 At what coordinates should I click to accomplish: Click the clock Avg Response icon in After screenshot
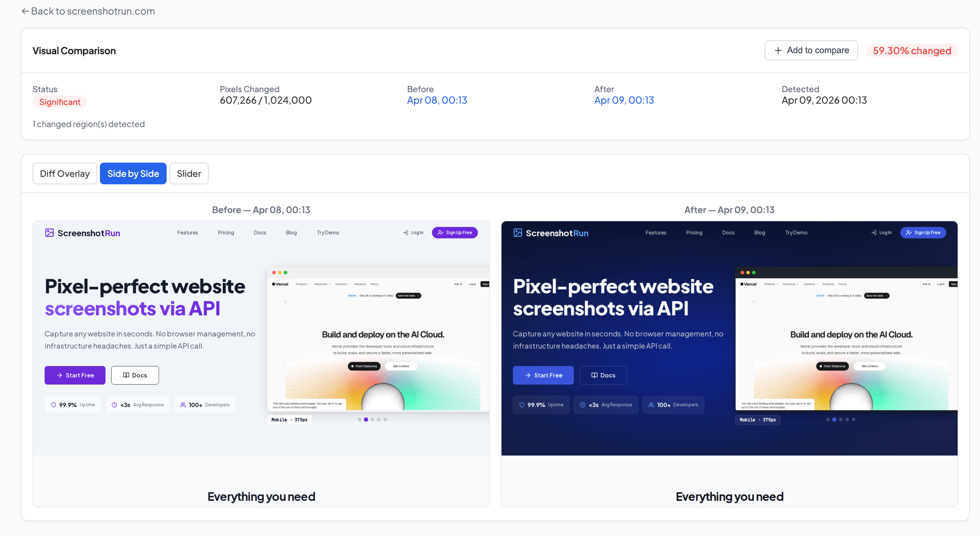click(x=582, y=405)
